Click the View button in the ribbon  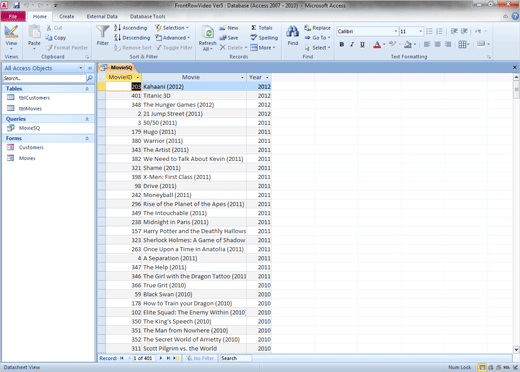tap(11, 37)
